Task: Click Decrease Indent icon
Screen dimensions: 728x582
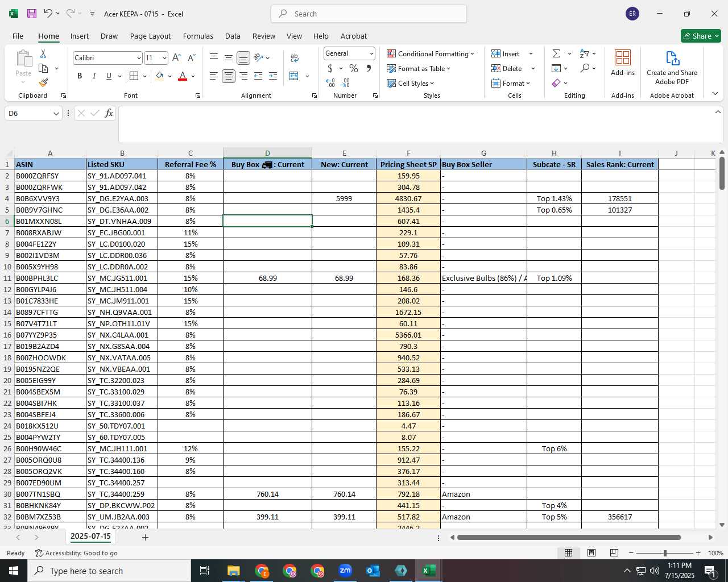Action: coord(258,76)
